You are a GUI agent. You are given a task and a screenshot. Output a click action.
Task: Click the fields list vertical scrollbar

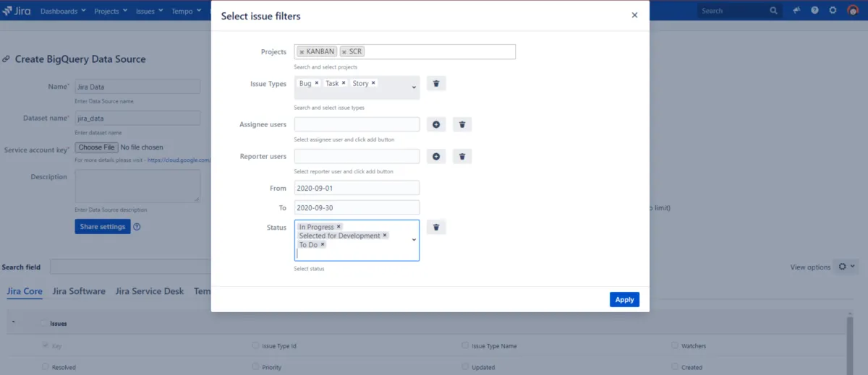(851, 345)
